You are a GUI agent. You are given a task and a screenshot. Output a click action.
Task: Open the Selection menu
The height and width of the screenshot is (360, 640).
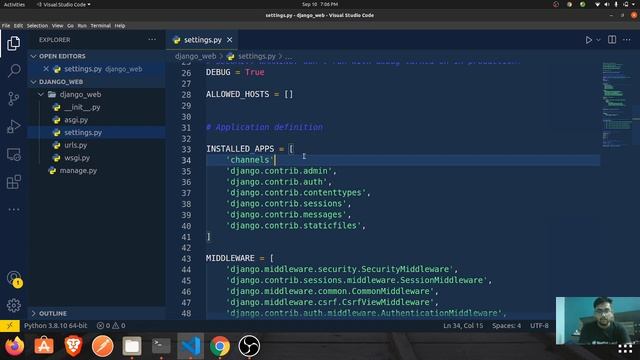37,26
